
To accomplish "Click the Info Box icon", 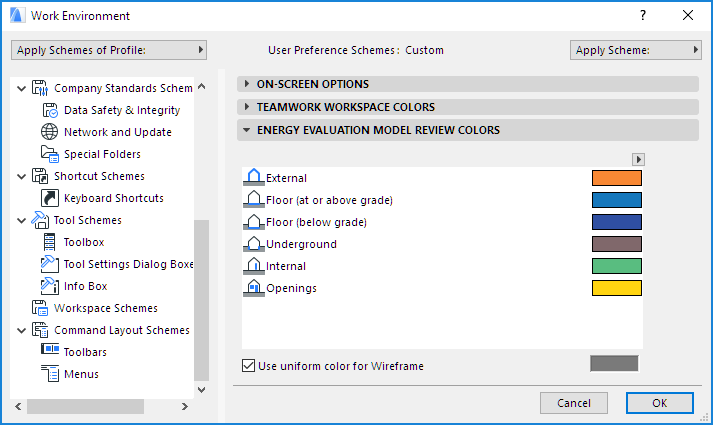I will [x=50, y=286].
